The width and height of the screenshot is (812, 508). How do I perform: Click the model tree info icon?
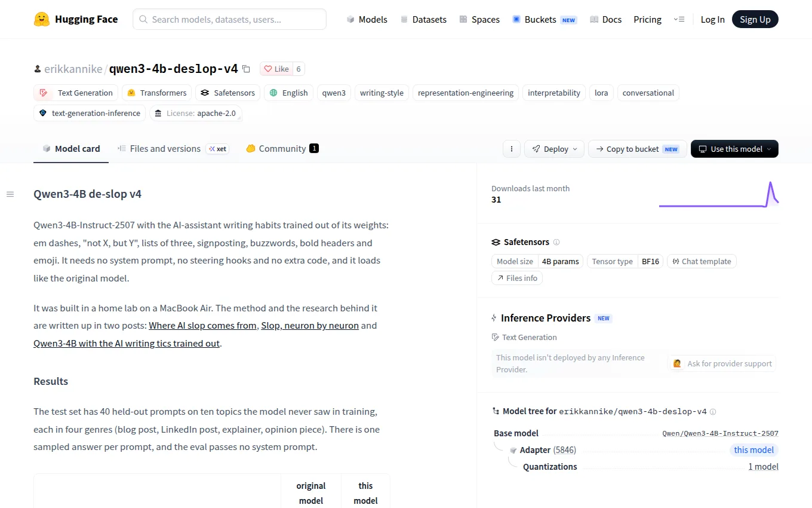click(713, 412)
